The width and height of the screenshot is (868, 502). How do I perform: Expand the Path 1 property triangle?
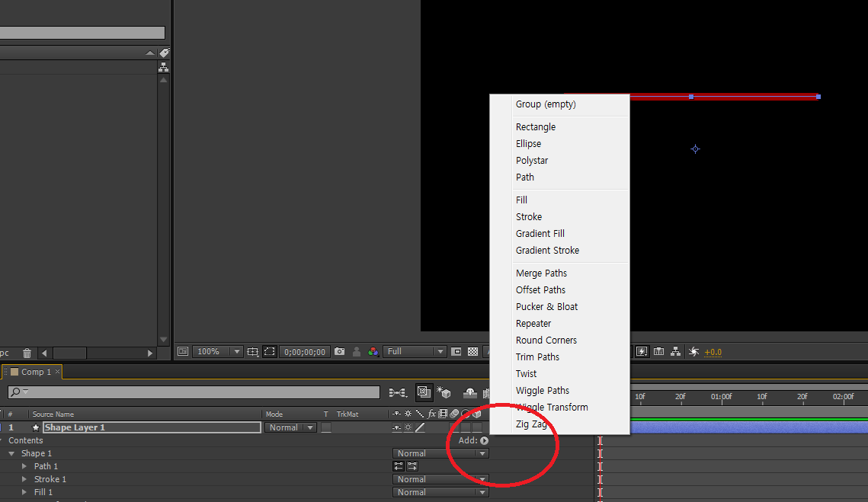click(x=24, y=466)
